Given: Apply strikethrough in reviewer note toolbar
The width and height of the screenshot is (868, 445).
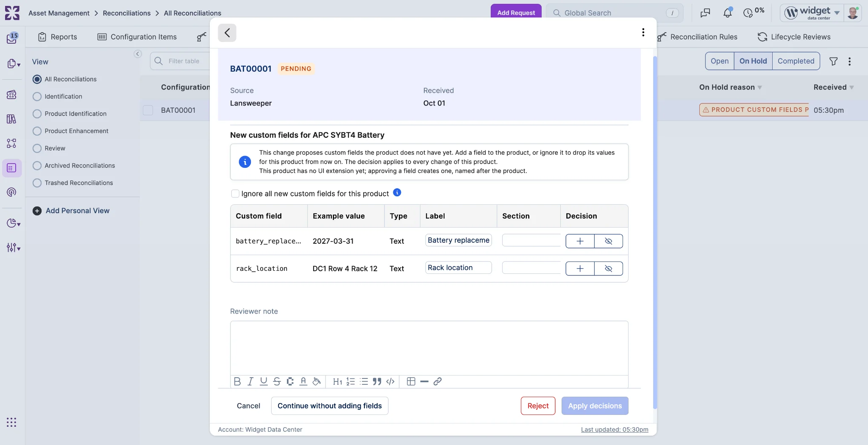Looking at the screenshot, I should point(277,381).
